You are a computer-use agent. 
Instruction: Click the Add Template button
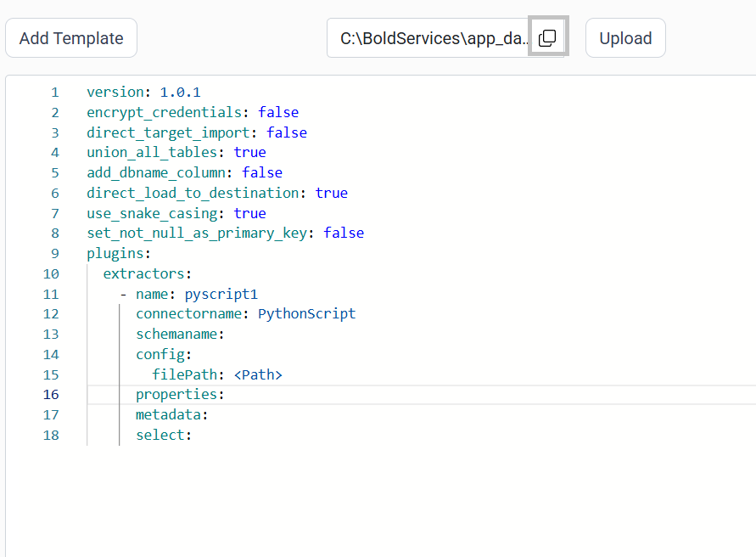tap(70, 37)
